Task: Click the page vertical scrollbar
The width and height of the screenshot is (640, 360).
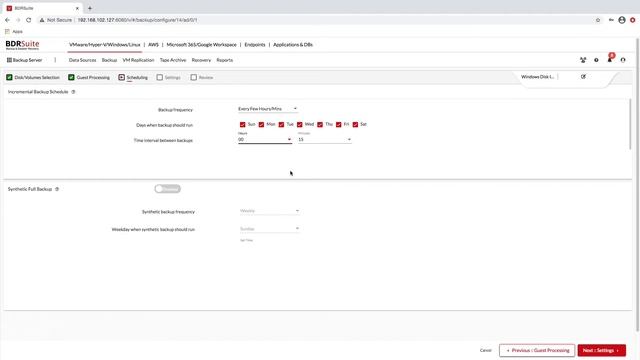Action: coord(637,184)
